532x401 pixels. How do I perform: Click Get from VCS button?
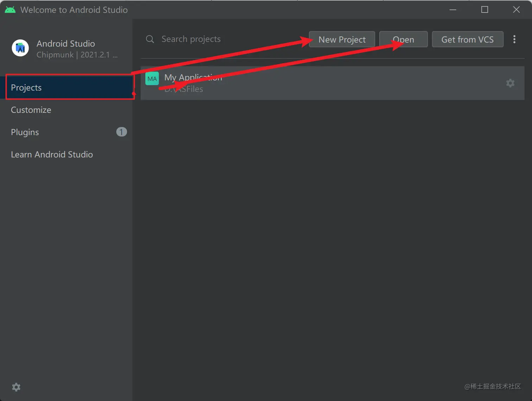468,39
